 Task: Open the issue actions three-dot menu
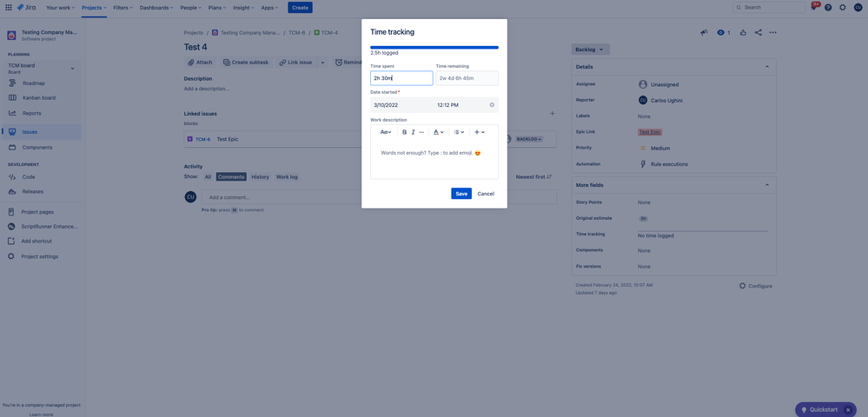(772, 33)
